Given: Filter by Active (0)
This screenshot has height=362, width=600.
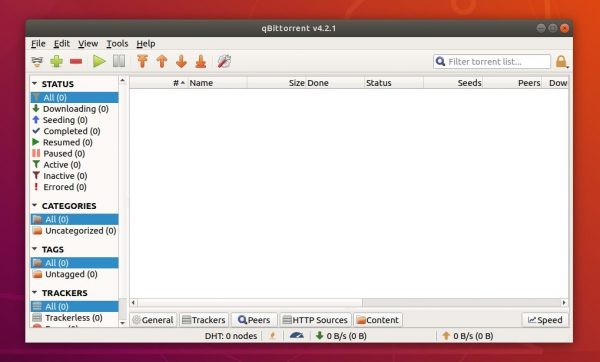Looking at the screenshot, I should pyautogui.click(x=75, y=165).
